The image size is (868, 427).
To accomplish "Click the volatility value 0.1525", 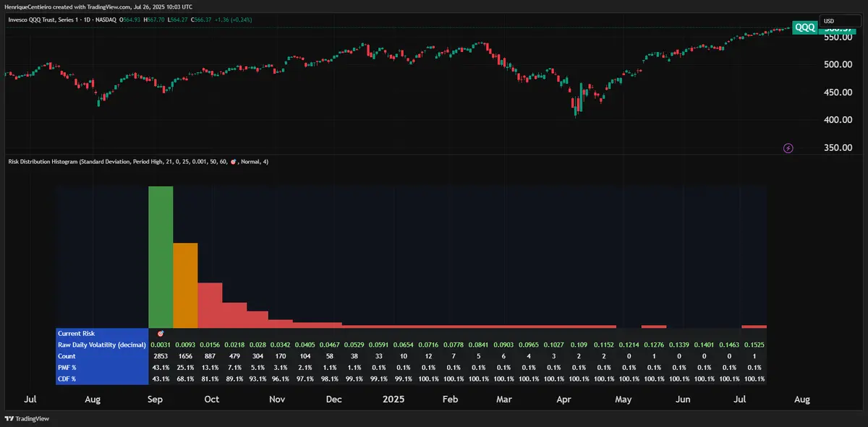I will 754,345.
